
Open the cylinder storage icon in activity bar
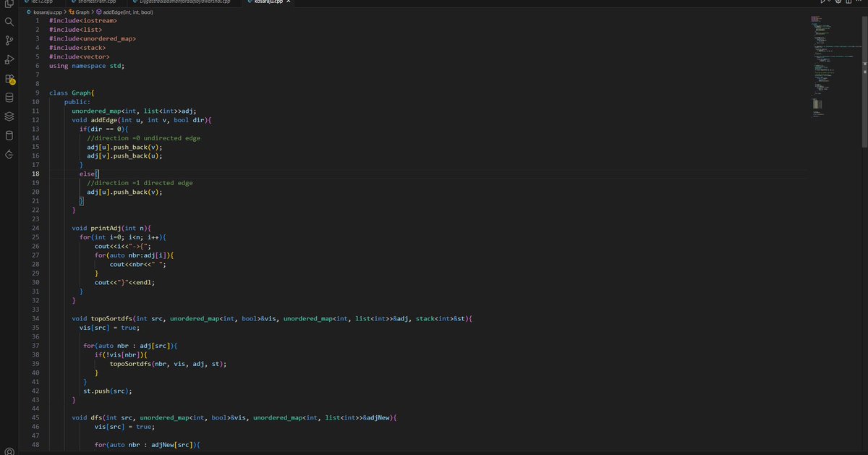pos(9,135)
